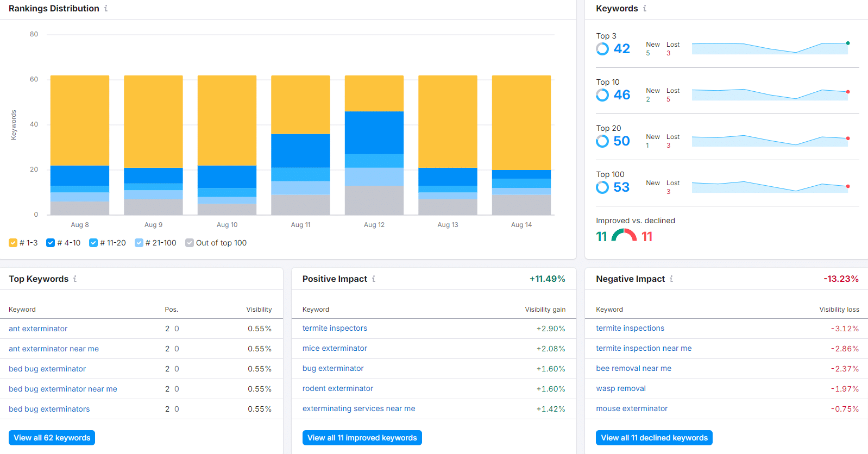Click the Aug 12 stacked bar
868x454 pixels.
tap(374, 145)
